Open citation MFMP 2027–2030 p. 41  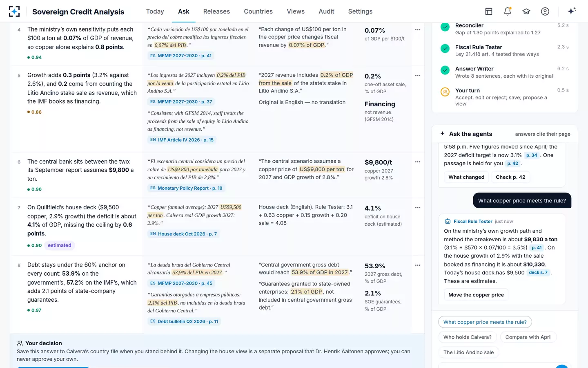pyautogui.click(x=181, y=56)
